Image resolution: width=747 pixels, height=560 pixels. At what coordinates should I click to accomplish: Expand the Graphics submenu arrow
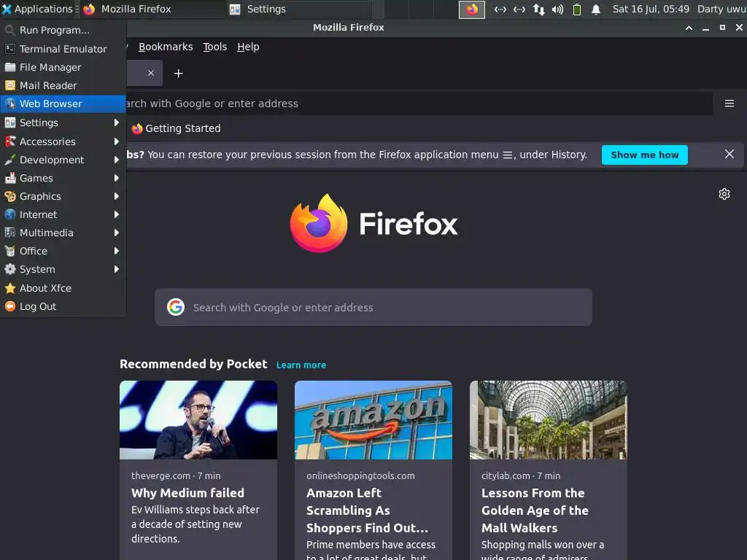116,196
